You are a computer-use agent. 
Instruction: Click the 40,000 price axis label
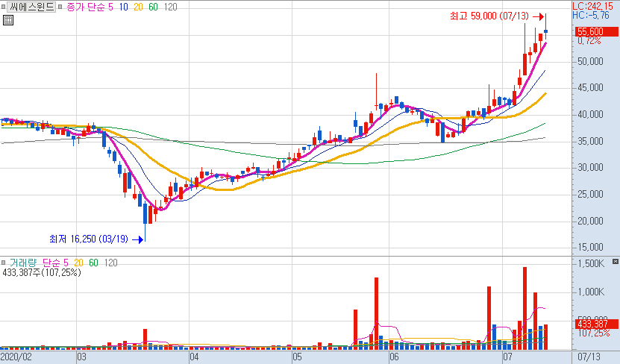[x=590, y=115]
